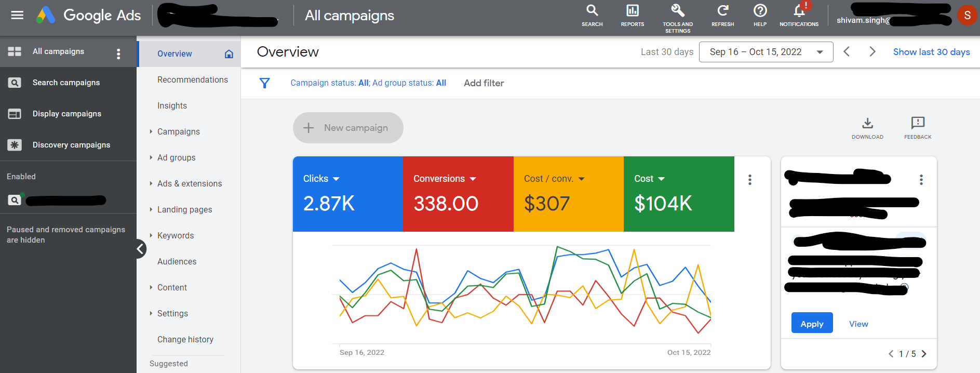Screen dimensions: 980x373
Task: View Notifications bell
Action: (799, 16)
